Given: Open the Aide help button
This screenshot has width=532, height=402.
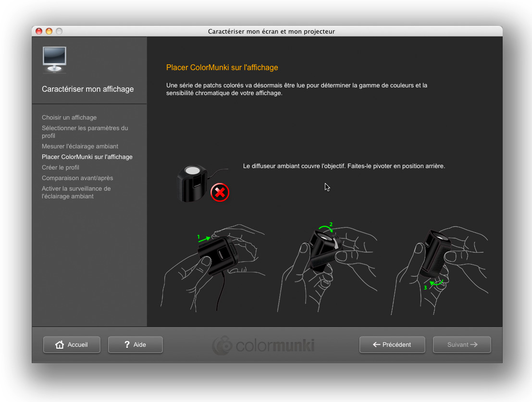Looking at the screenshot, I should [x=136, y=344].
